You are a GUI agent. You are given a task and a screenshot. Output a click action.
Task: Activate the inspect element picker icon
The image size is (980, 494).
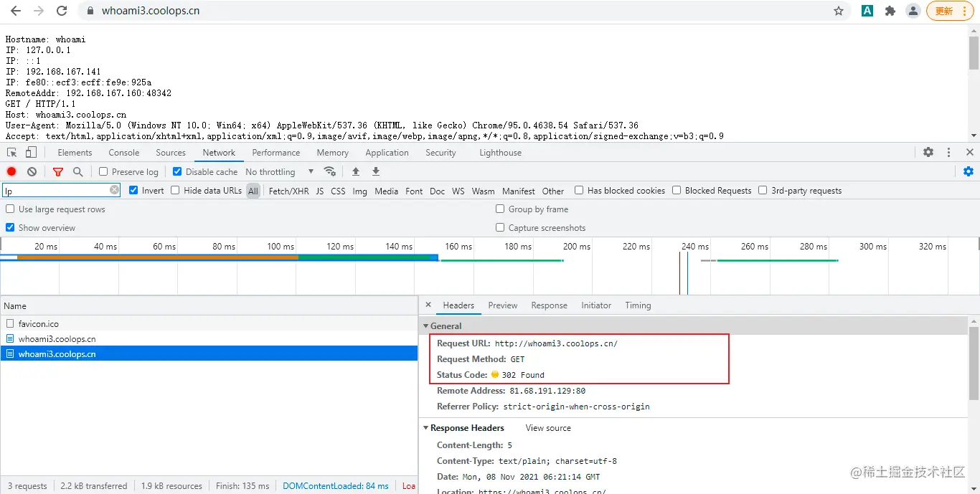click(12, 152)
